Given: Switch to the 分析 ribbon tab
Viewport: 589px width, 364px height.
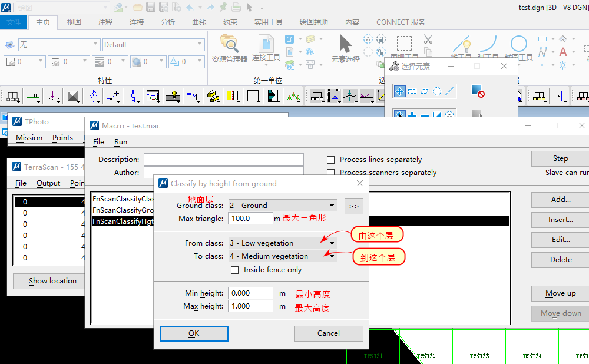Looking at the screenshot, I should 167,22.
